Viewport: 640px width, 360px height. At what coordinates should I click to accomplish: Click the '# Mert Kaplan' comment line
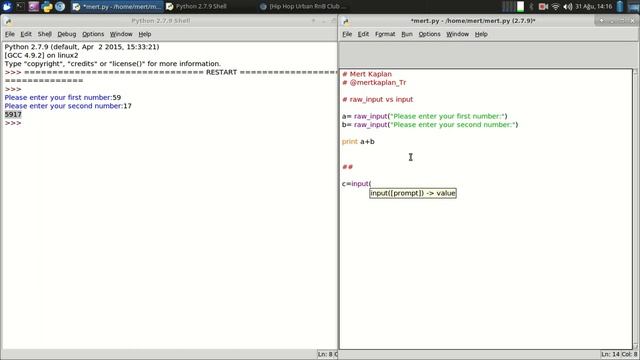367,74
